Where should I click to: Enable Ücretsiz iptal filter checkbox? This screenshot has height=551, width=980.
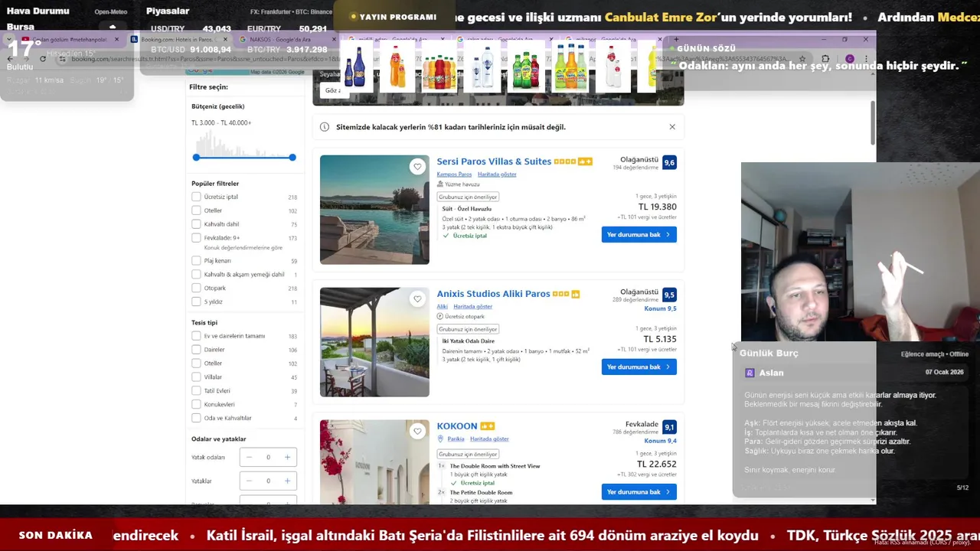tap(196, 197)
